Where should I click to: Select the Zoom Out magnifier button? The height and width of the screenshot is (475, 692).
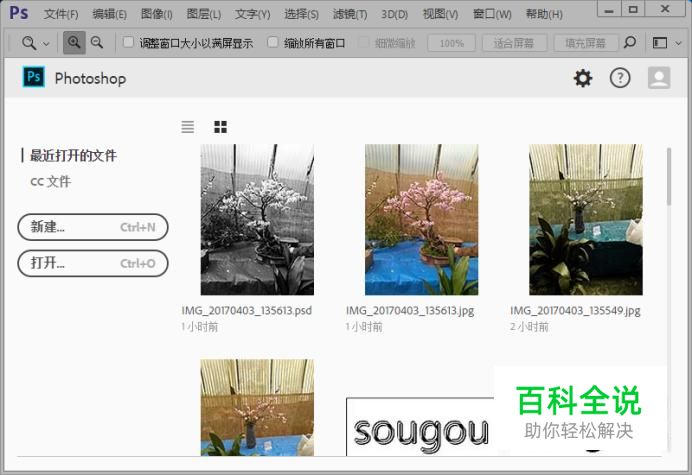click(x=97, y=43)
